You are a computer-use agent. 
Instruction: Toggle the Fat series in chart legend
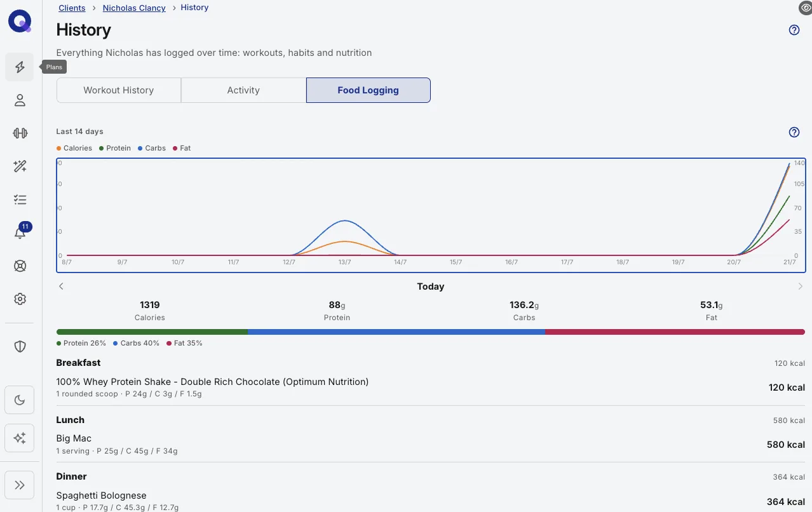coord(182,148)
